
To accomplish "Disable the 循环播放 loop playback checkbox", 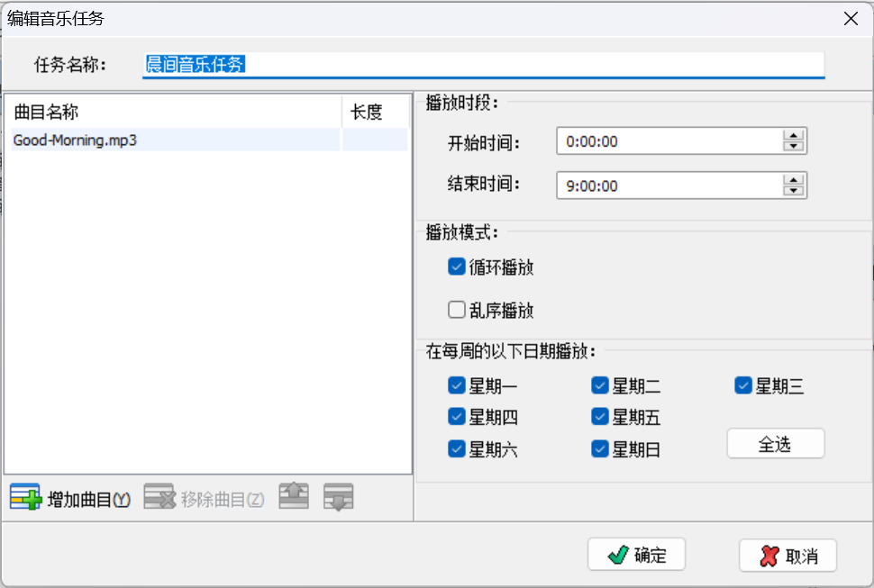I will [456, 266].
